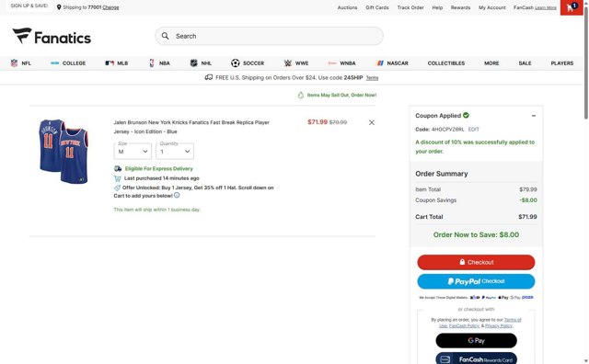Screen dimensions: 589x364
Task: Click in the Search field
Action: tap(269, 36)
